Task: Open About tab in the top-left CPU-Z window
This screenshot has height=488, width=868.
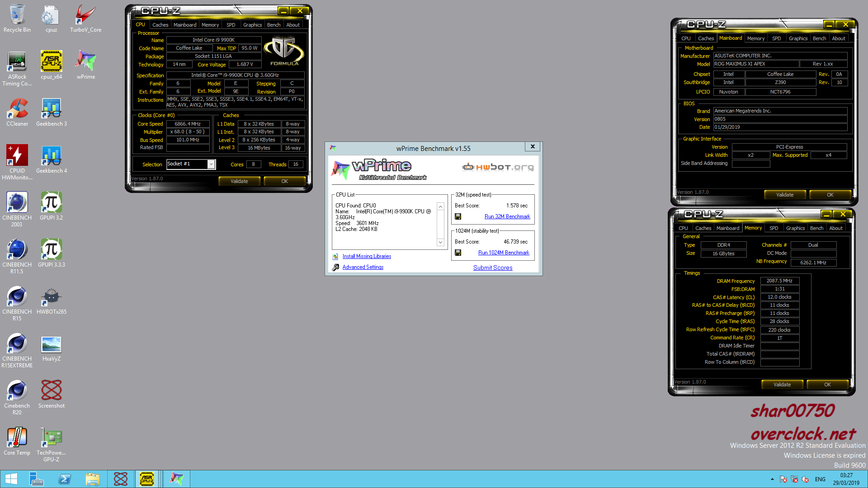Action: (x=293, y=25)
